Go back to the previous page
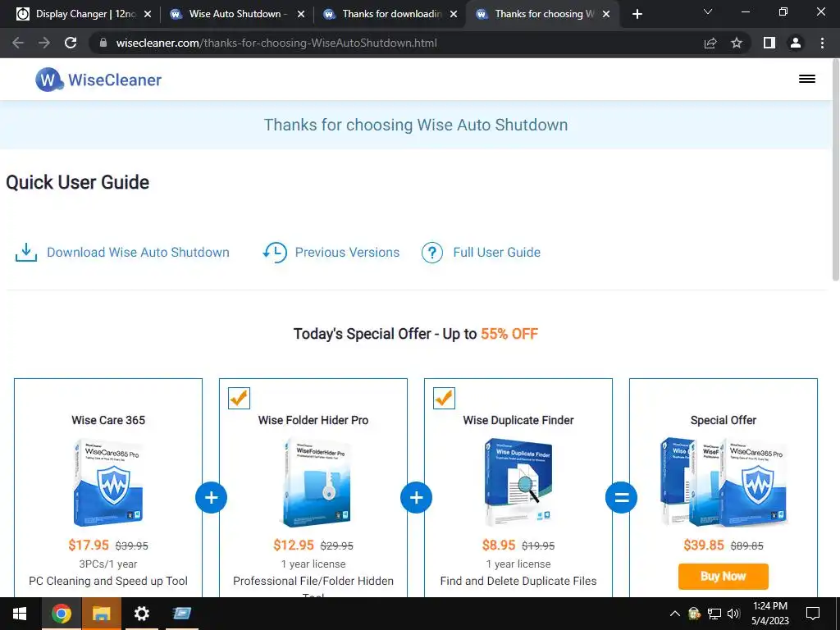Viewport: 840px width, 630px height. [18, 43]
